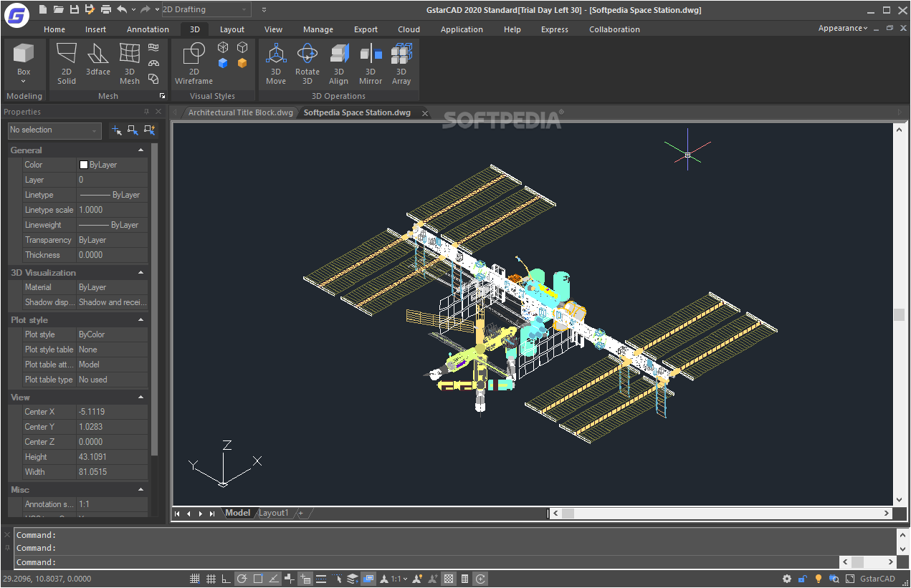This screenshot has width=911, height=588.
Task: Open the Undo history dropdown arrow
Action: 133,9
